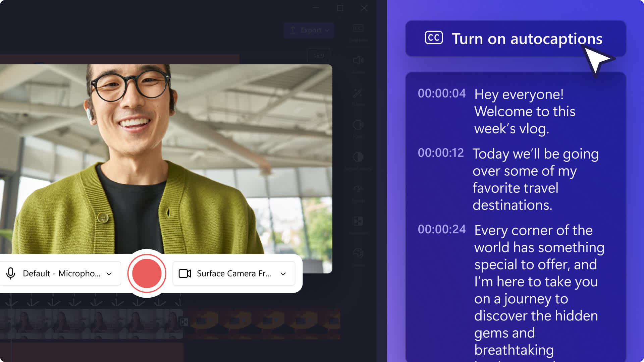Image resolution: width=644 pixels, height=362 pixels.
Task: Open the Fade panel icon
Action: click(358, 125)
